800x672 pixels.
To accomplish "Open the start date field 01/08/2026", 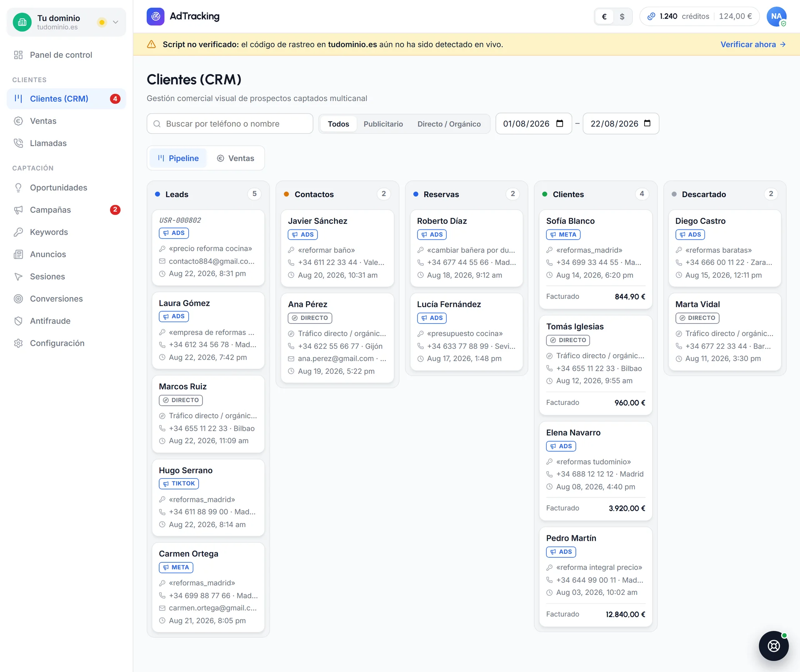I will (x=533, y=123).
